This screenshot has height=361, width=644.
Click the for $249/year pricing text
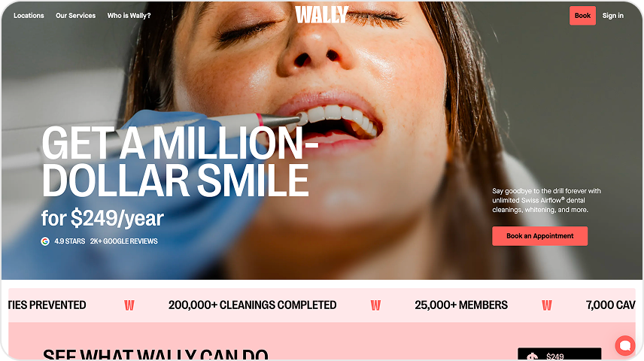click(x=102, y=218)
